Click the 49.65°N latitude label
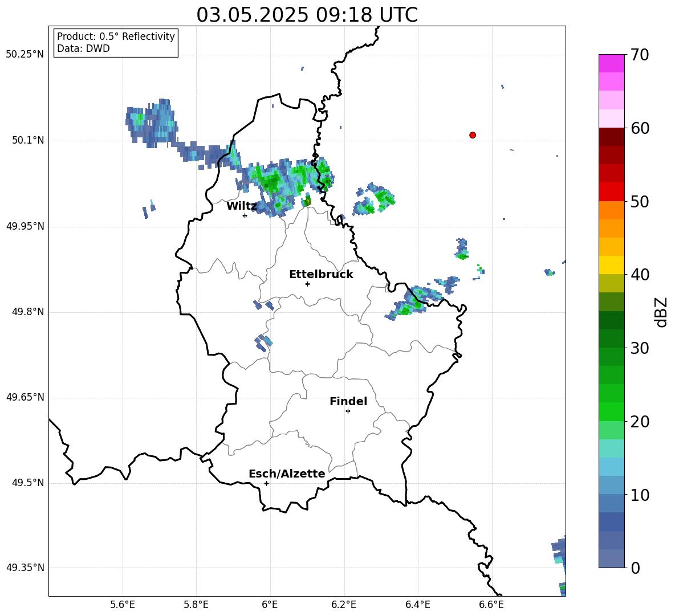Screen dimensions: 675x616 25,397
